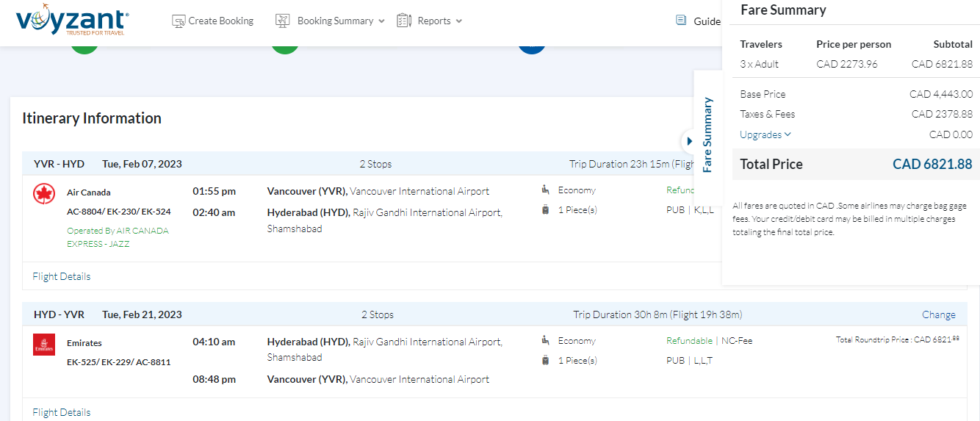This screenshot has height=421, width=980.
Task: Click the Change link on the return flight
Action: [938, 314]
